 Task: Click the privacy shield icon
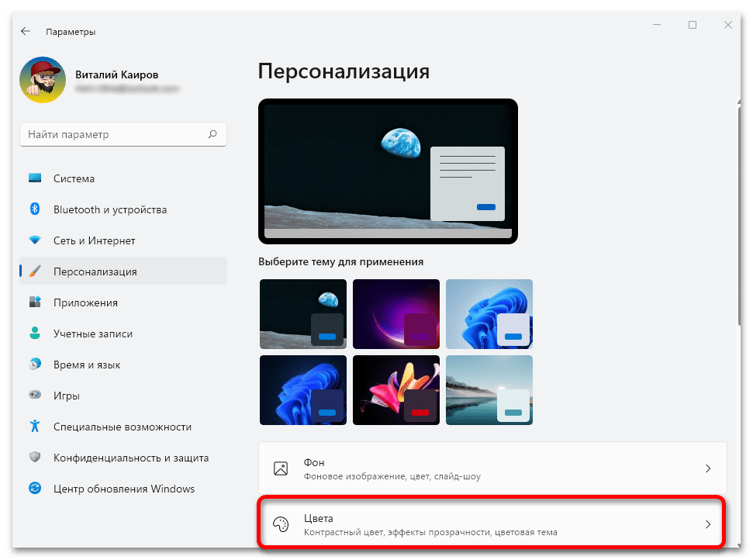tap(35, 457)
